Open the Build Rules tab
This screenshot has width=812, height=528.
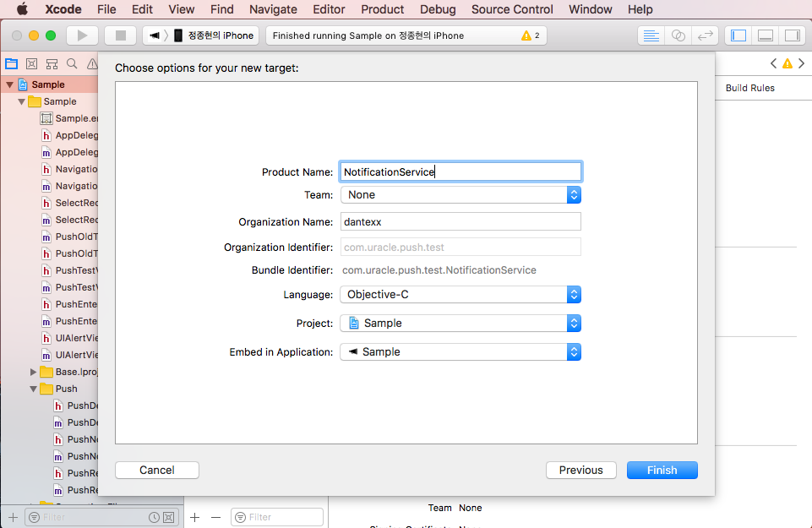[749, 88]
